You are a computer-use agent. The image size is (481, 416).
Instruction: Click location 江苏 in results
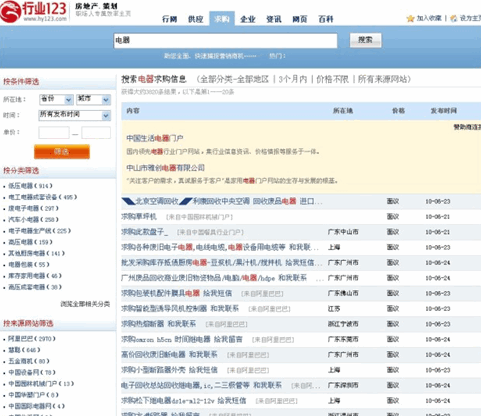[x=334, y=309]
